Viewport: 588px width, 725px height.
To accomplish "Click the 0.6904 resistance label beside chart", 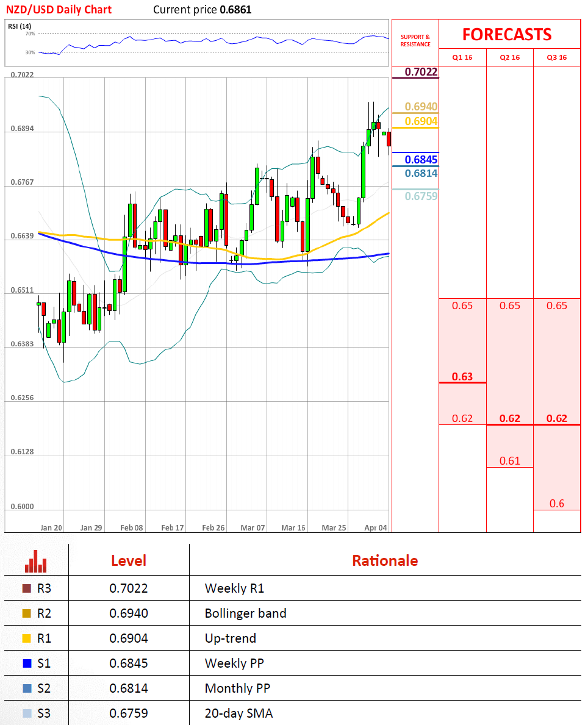I will pyautogui.click(x=421, y=121).
